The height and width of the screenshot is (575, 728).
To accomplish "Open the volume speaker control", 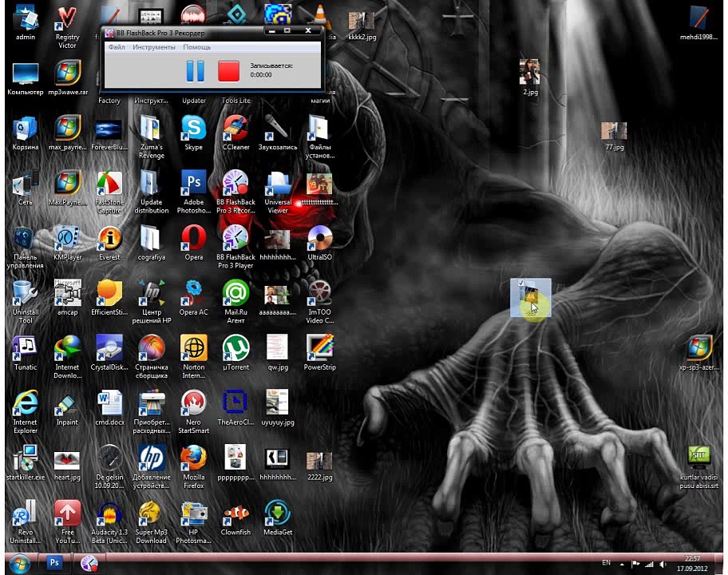I will [663, 565].
